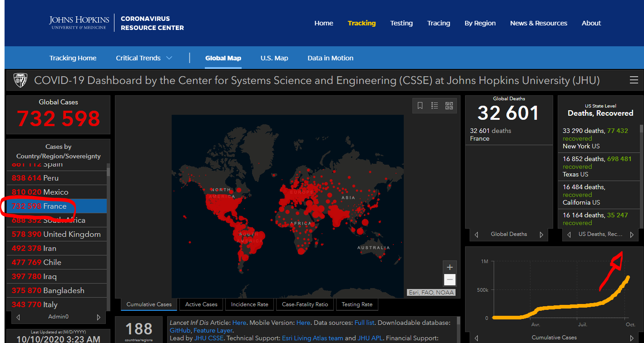Image resolution: width=644 pixels, height=343 pixels.
Task: Click the Johns Hopkins shield logo in dashboard header
Action: 20,80
